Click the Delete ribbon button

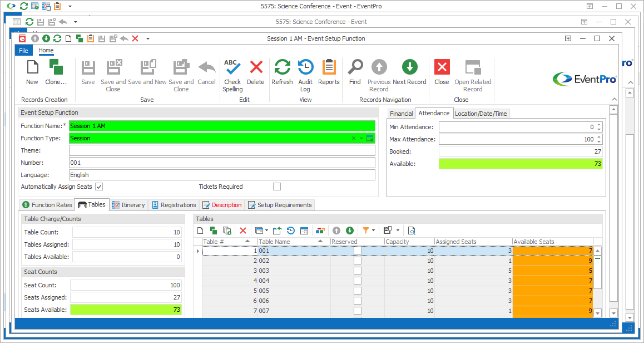point(256,72)
